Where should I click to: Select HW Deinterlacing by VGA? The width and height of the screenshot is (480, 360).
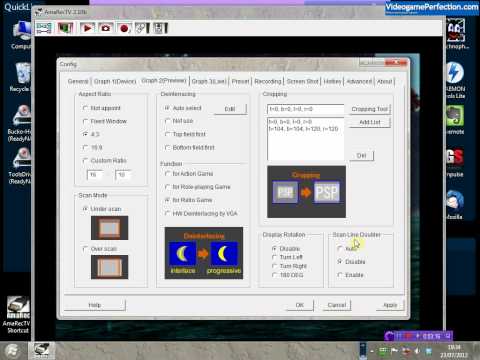201,213
